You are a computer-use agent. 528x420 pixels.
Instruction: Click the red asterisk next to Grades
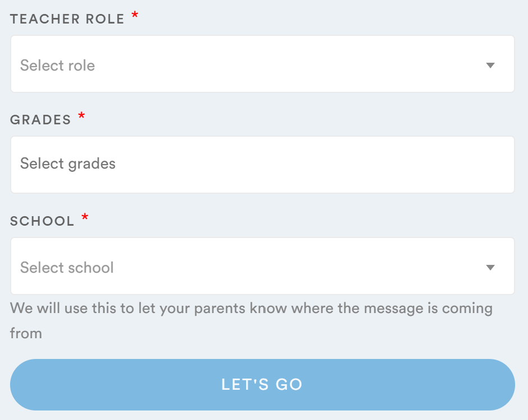pyautogui.click(x=82, y=117)
